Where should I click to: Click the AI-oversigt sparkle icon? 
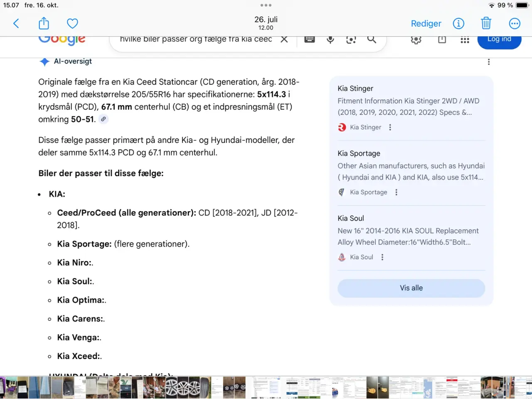click(x=44, y=62)
